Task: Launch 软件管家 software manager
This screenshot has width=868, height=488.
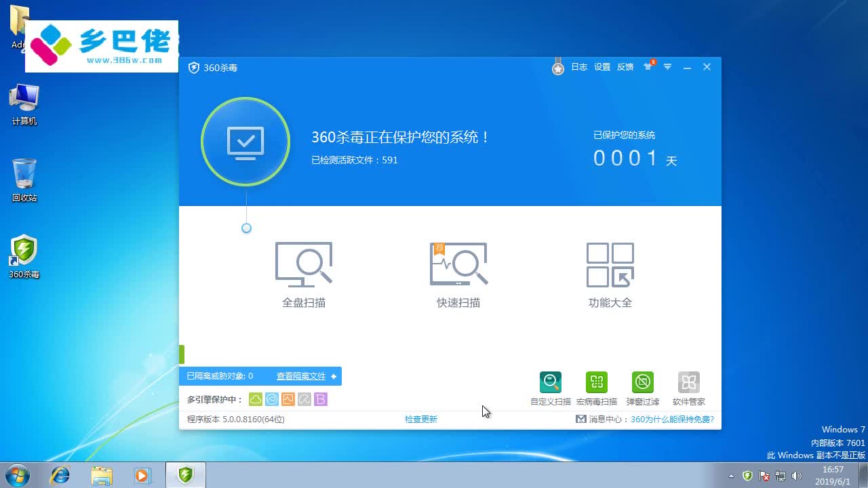Action: click(x=688, y=382)
